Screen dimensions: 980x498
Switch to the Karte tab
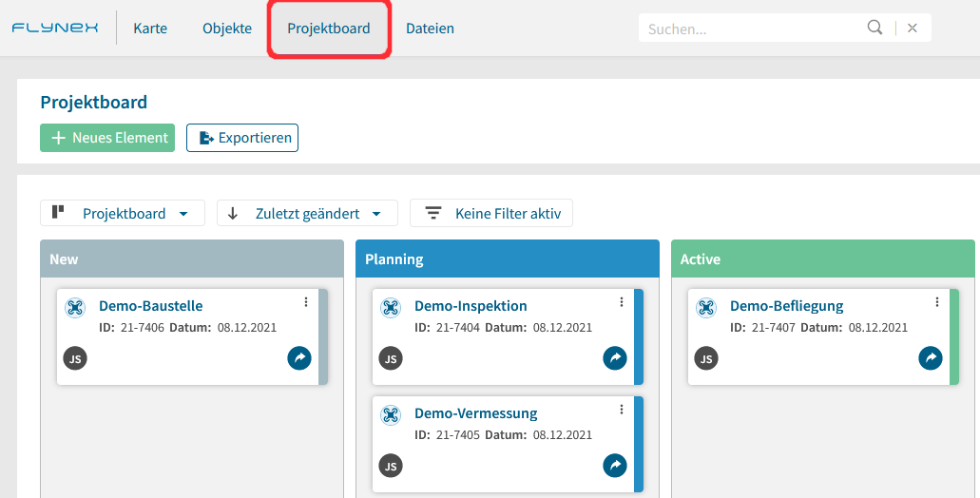pyautogui.click(x=150, y=29)
